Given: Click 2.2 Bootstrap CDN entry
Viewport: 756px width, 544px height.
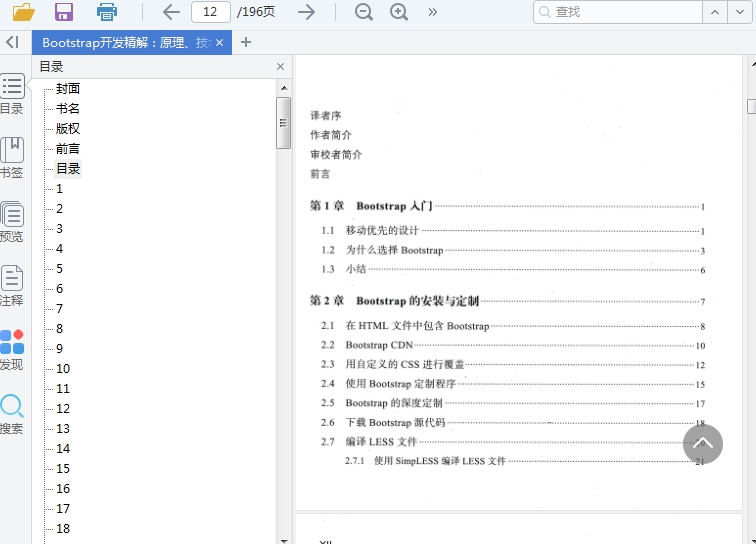Looking at the screenshot, I should 367,345.
